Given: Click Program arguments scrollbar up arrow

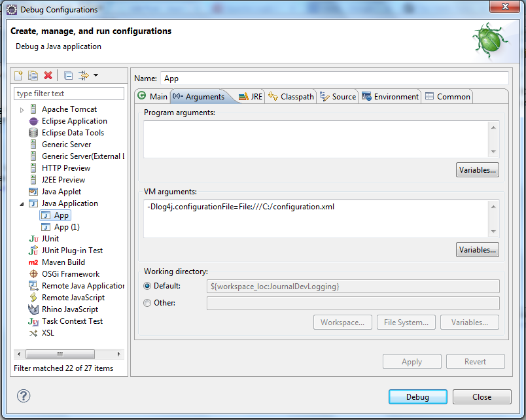Looking at the screenshot, I should tap(493, 128).
